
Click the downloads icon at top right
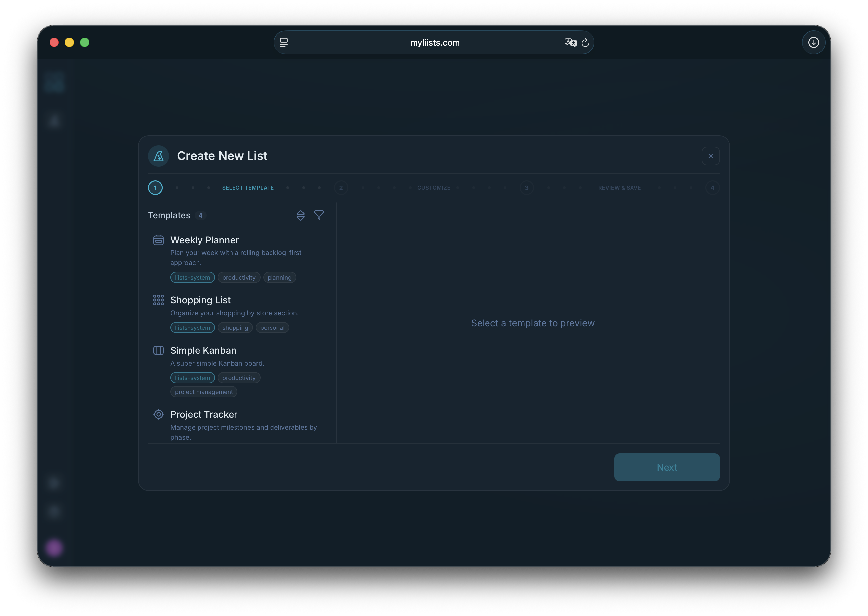[x=814, y=43]
